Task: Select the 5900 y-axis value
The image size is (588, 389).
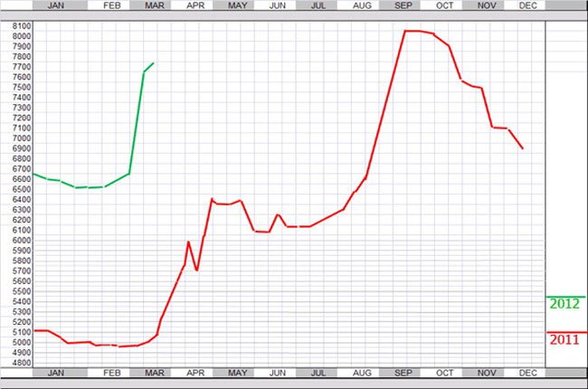Action: 22,251
